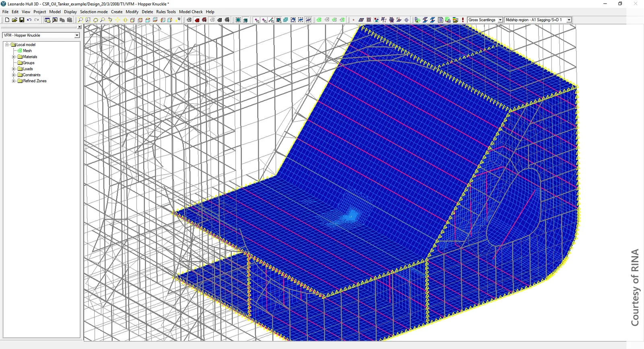Open the Gross Scantlings dropdown

pos(485,20)
